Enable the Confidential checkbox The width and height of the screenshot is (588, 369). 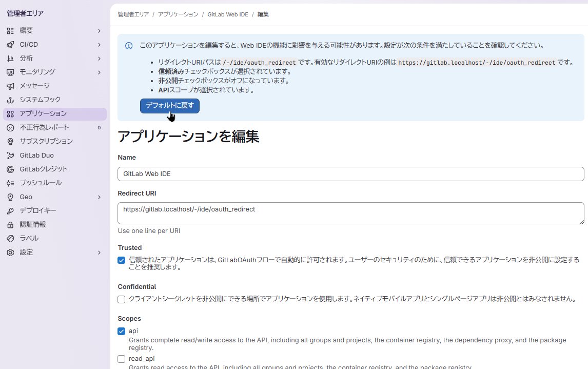coord(121,299)
